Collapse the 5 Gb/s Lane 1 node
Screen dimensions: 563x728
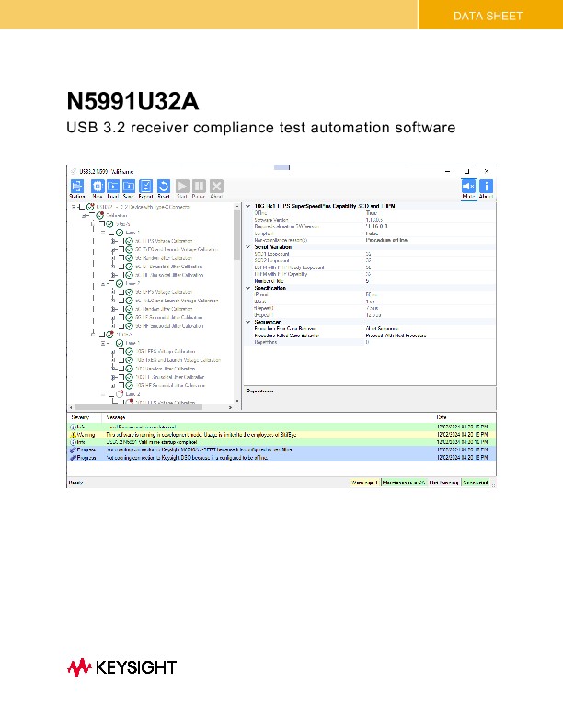pyautogui.click(x=103, y=233)
